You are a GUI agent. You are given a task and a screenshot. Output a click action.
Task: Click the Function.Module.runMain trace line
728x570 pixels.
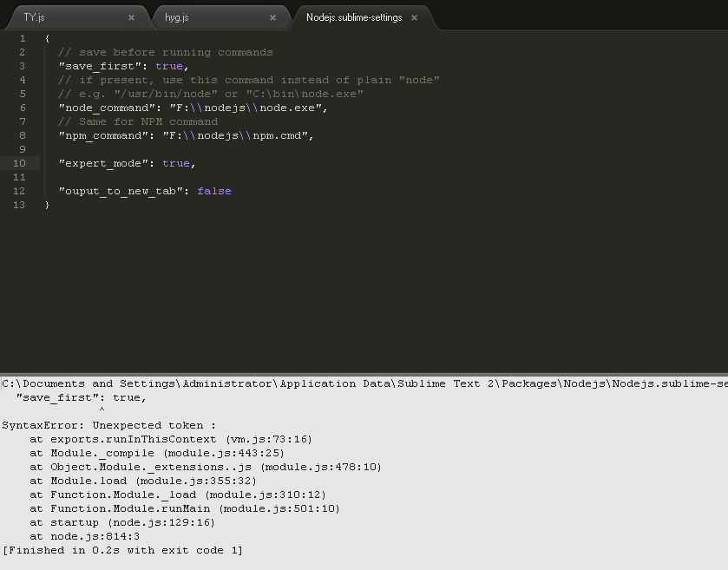coord(185,509)
